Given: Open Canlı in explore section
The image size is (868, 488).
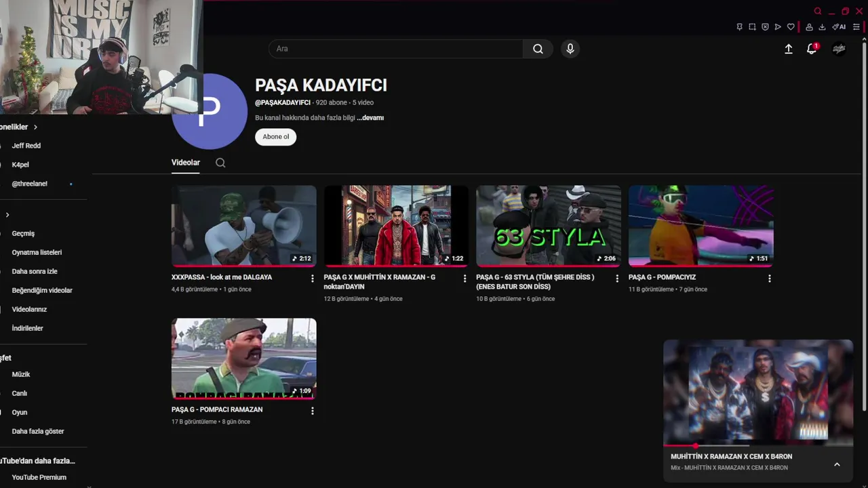Looking at the screenshot, I should pyautogui.click(x=20, y=393).
